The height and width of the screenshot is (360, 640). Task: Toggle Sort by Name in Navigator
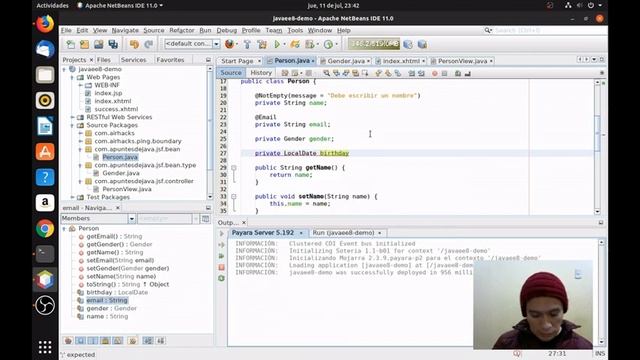pos(148,340)
